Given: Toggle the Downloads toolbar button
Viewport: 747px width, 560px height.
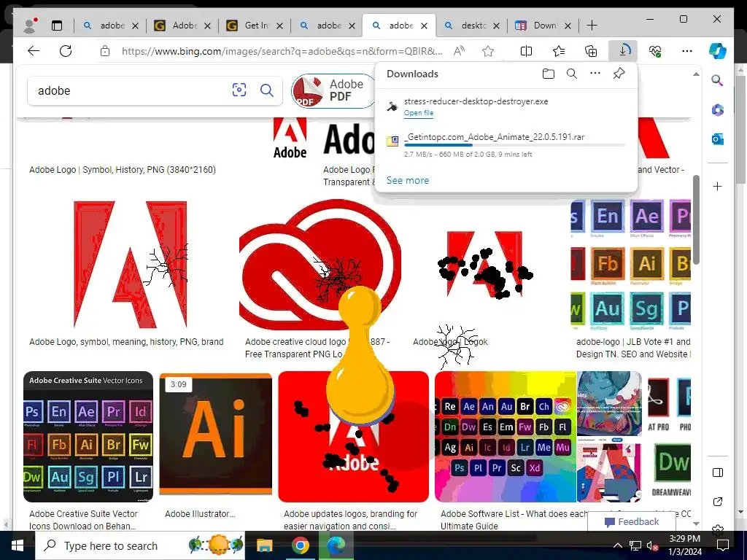Looking at the screenshot, I should (623, 51).
